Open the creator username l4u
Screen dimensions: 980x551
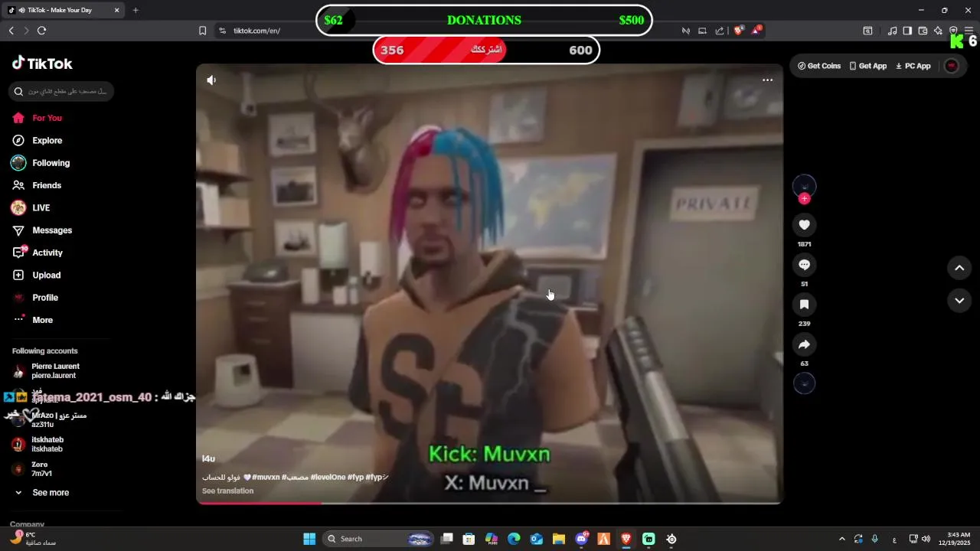click(x=208, y=458)
